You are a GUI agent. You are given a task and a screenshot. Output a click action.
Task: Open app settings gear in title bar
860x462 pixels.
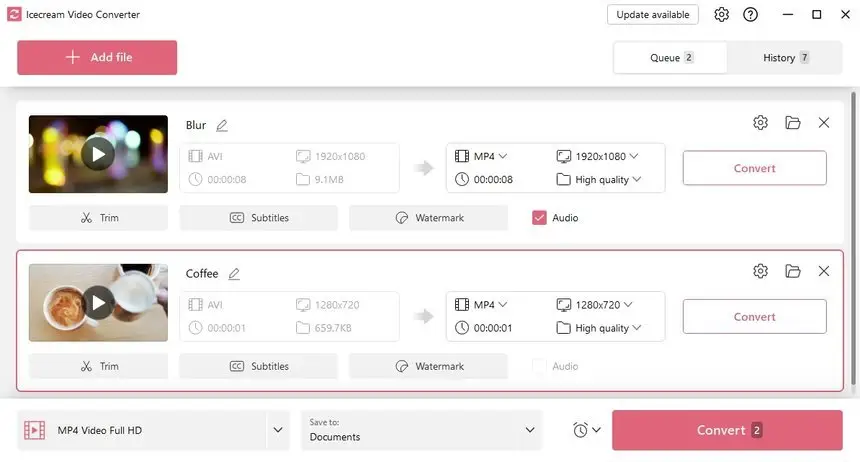click(x=721, y=15)
